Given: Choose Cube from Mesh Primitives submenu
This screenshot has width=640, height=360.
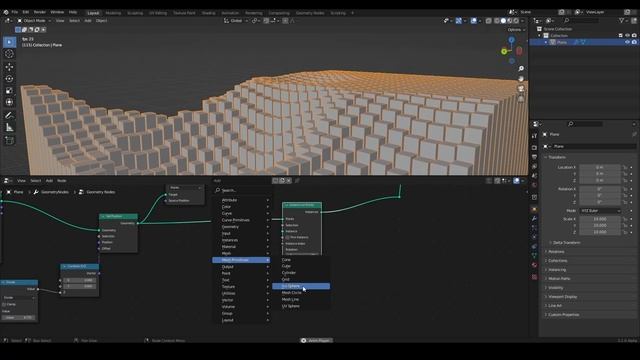Looking at the screenshot, I should click(x=301, y=266).
